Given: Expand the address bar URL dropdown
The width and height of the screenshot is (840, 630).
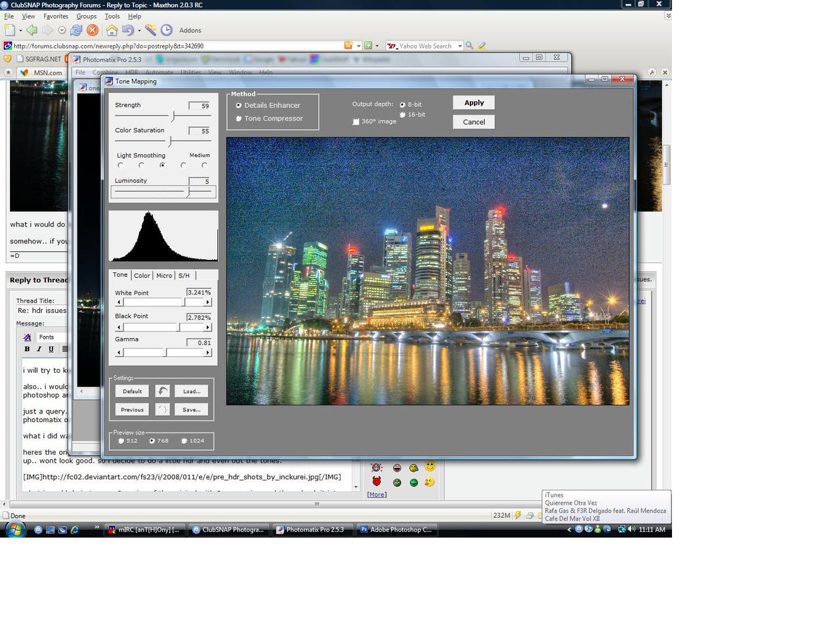Looking at the screenshot, I should point(358,46).
